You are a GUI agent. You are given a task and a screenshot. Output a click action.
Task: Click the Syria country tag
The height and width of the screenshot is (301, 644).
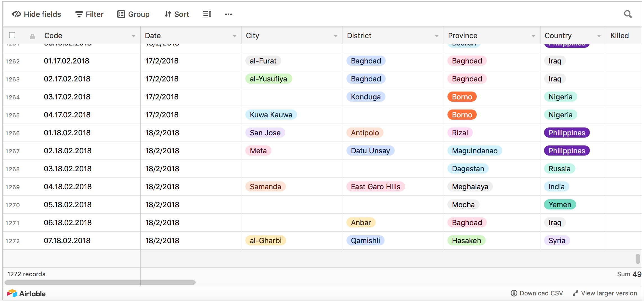pos(557,241)
